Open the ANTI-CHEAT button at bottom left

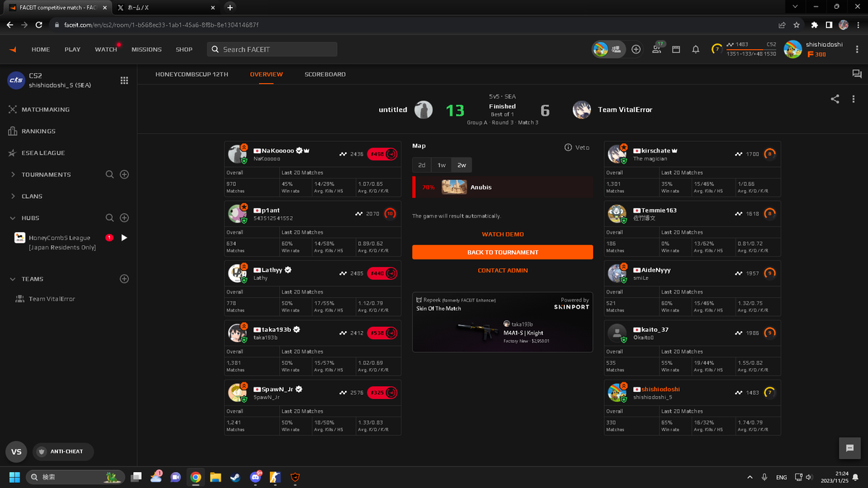(x=63, y=451)
